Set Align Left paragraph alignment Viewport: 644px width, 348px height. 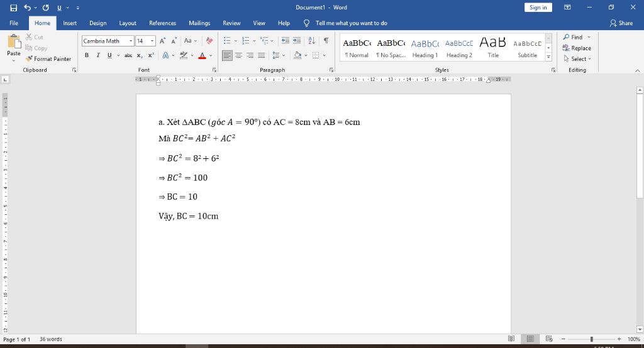click(227, 55)
